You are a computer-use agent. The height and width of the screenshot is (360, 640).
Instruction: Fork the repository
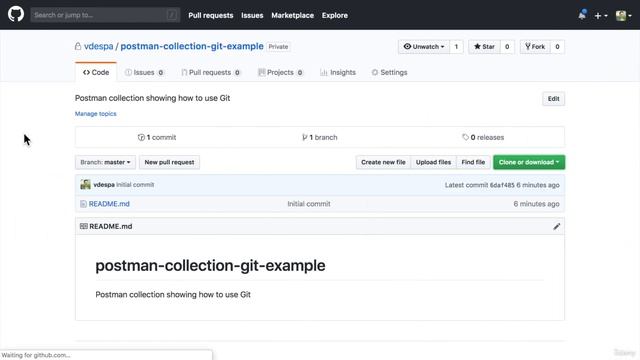coord(535,47)
